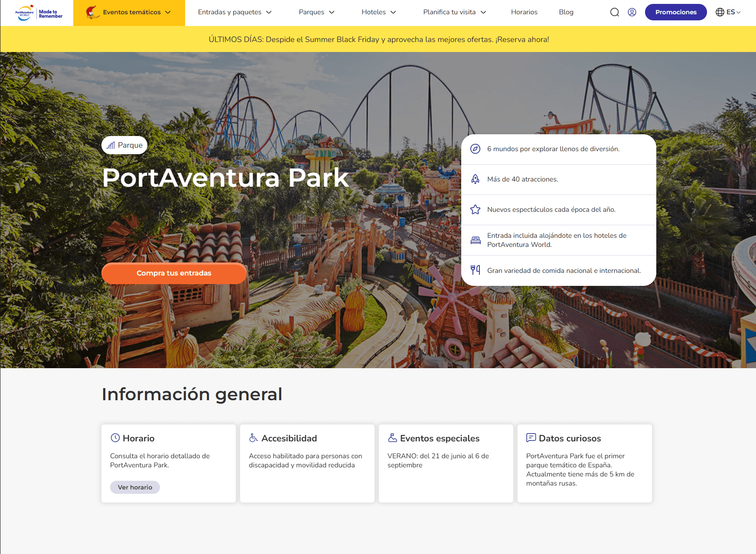Click the bed icon beside Entrada incluida

476,240
